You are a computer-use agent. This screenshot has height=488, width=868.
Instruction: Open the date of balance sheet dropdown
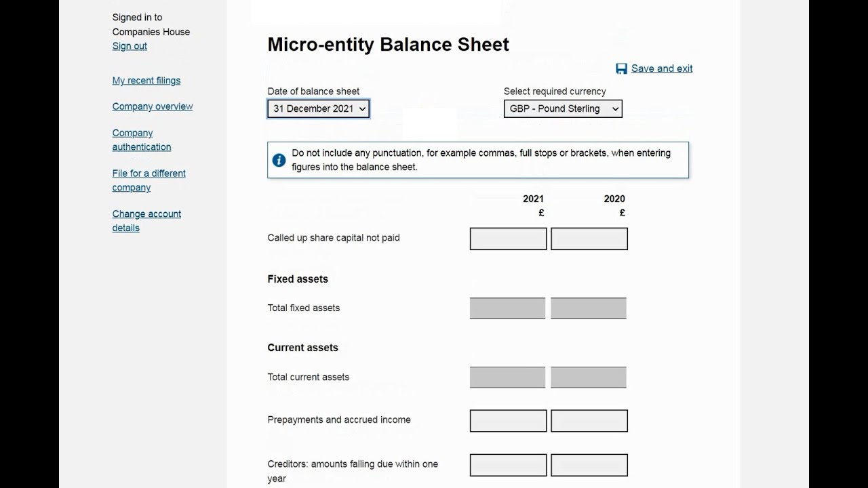318,108
